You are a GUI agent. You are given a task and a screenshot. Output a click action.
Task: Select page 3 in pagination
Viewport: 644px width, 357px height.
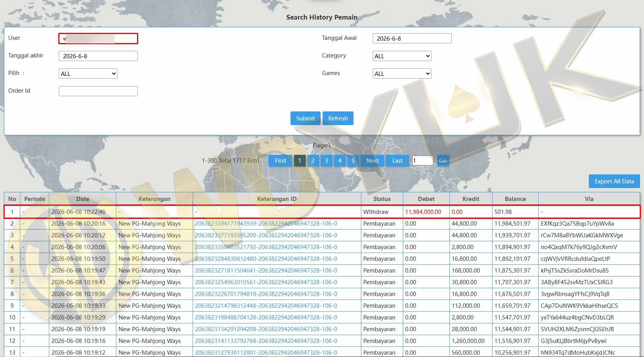[326, 161]
